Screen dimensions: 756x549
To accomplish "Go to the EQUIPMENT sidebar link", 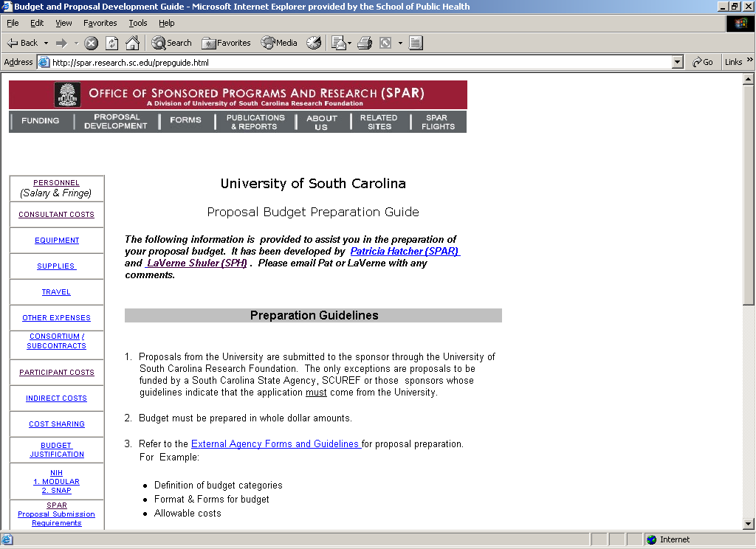I will click(57, 240).
